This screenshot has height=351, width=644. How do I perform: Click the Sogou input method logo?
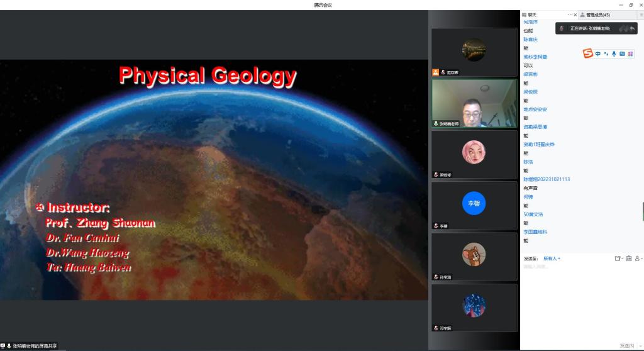click(588, 54)
